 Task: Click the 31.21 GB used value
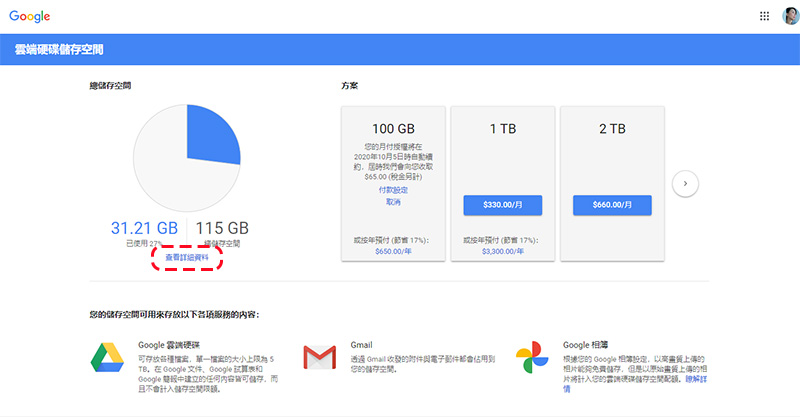tap(144, 228)
